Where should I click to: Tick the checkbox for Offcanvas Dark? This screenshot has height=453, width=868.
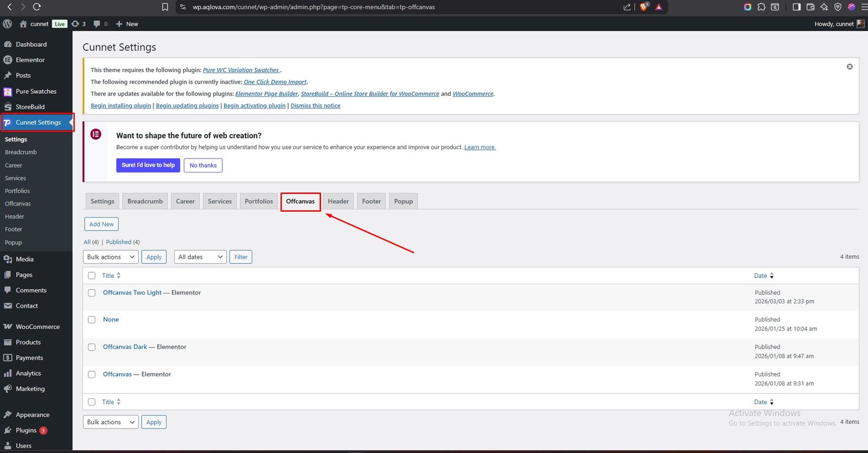coord(92,347)
